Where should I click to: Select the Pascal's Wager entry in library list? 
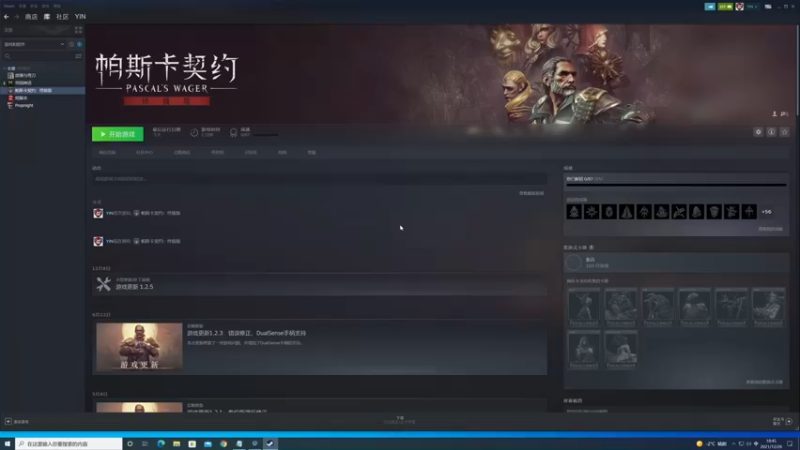(43, 90)
